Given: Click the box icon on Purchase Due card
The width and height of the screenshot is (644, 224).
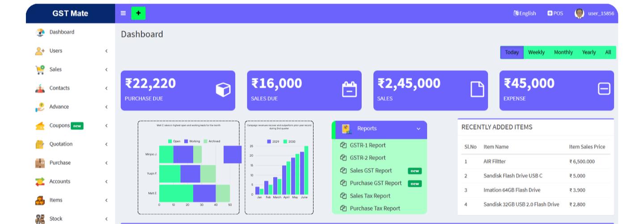Looking at the screenshot, I should point(223,90).
